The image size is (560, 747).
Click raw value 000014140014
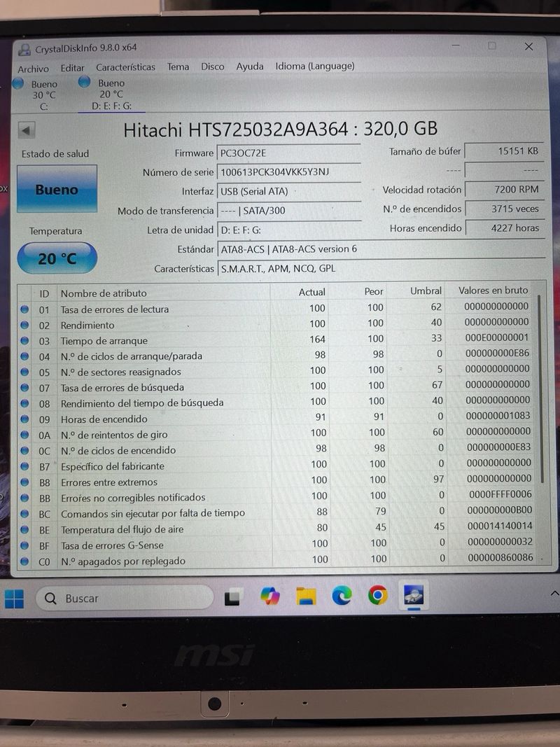(x=500, y=526)
